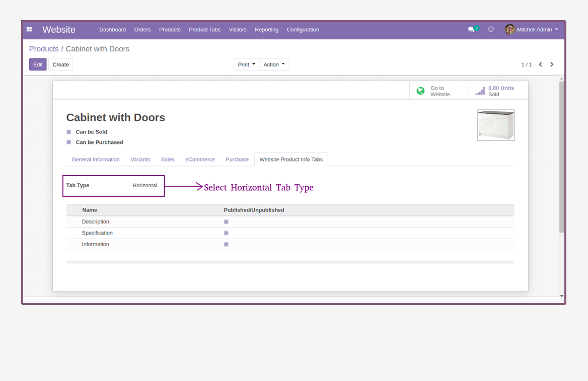Switch to General Information tab

(96, 160)
